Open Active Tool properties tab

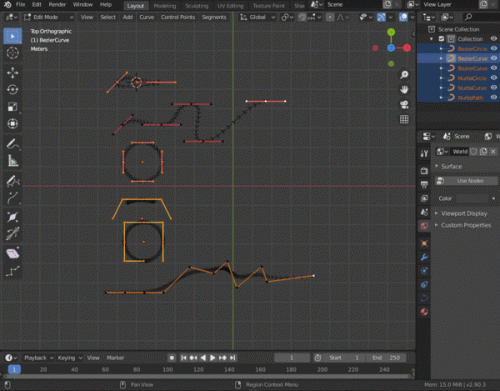point(424,153)
